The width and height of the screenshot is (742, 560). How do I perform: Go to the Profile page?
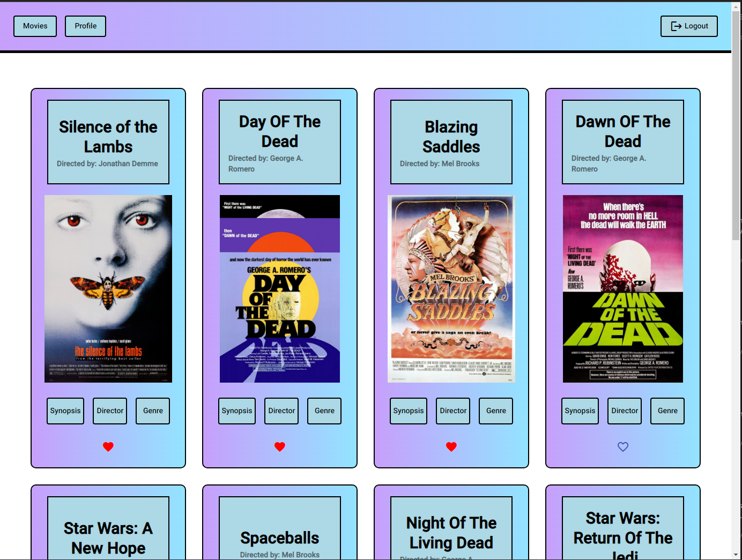[86, 26]
